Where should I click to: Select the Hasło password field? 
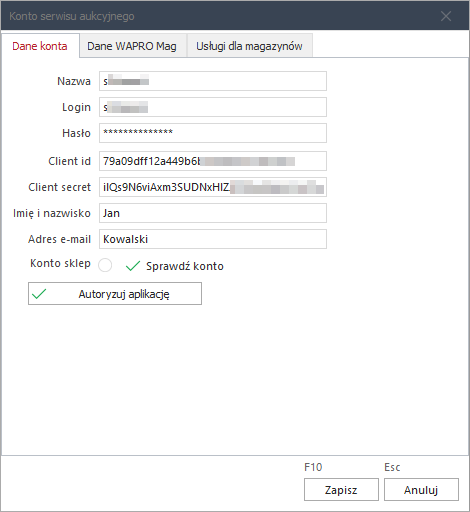[213, 133]
